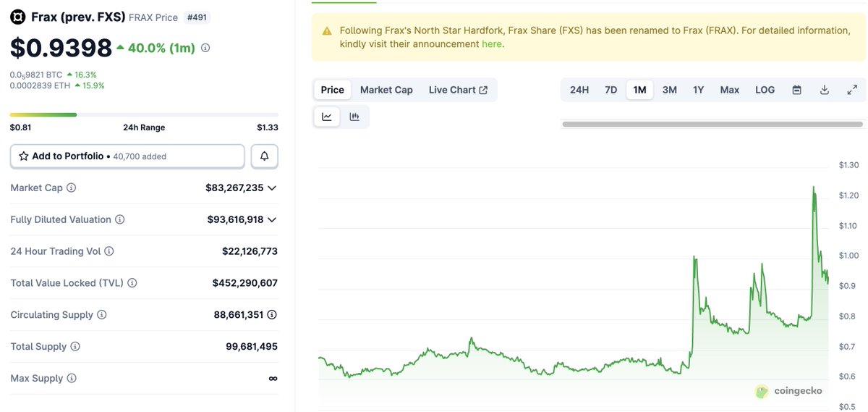Select the 7D time range
Viewport: 868px width, 412px height.
(610, 90)
